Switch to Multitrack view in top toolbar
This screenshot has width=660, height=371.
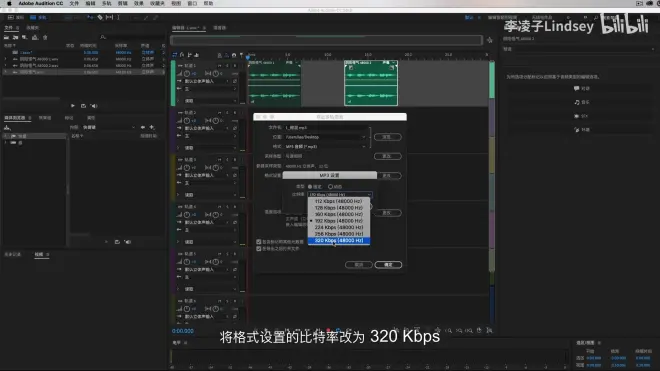tap(39, 18)
